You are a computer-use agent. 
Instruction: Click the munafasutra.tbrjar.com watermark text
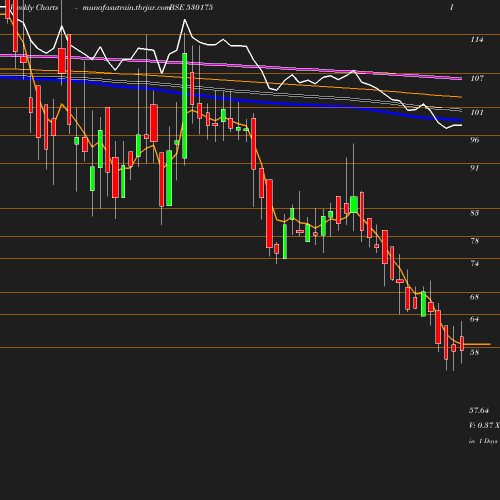[x=126, y=8]
